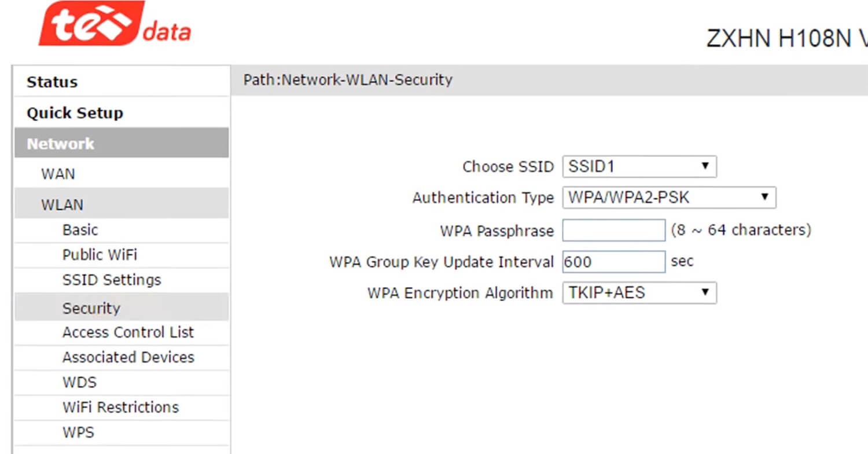868x454 pixels.
Task: Open the WDS settings page
Action: [x=79, y=382]
